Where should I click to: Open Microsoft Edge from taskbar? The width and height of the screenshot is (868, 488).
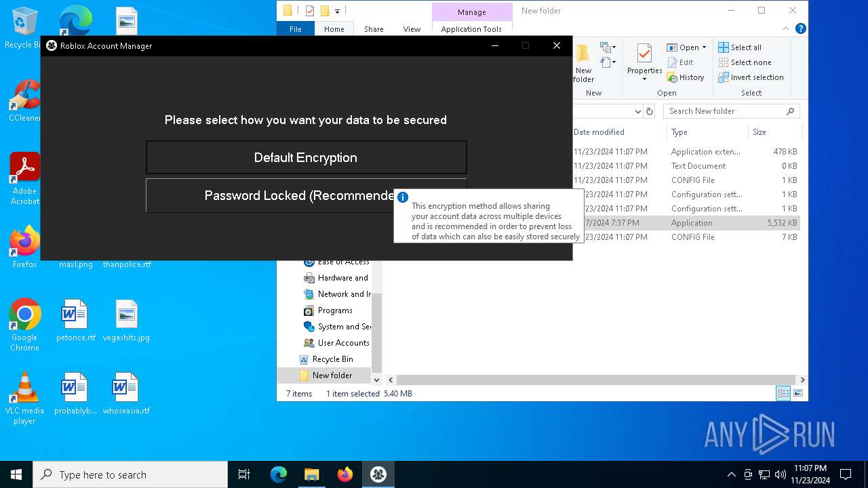(279, 474)
